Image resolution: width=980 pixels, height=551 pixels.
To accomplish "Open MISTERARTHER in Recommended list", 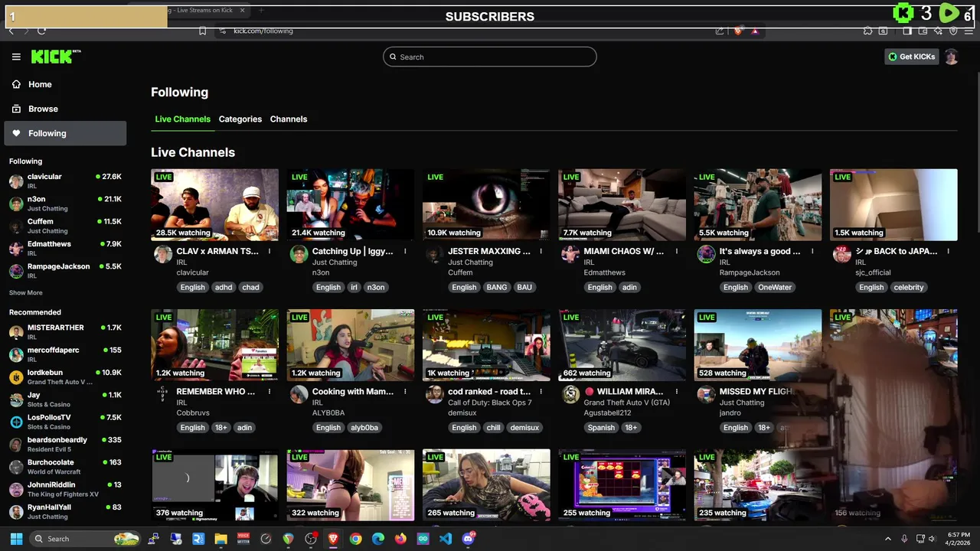I will [x=65, y=332].
